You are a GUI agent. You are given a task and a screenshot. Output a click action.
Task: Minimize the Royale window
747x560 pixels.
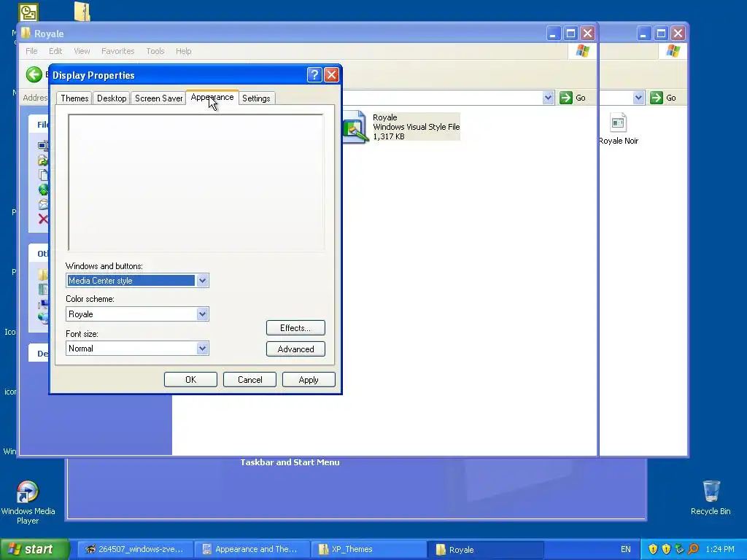(553, 34)
